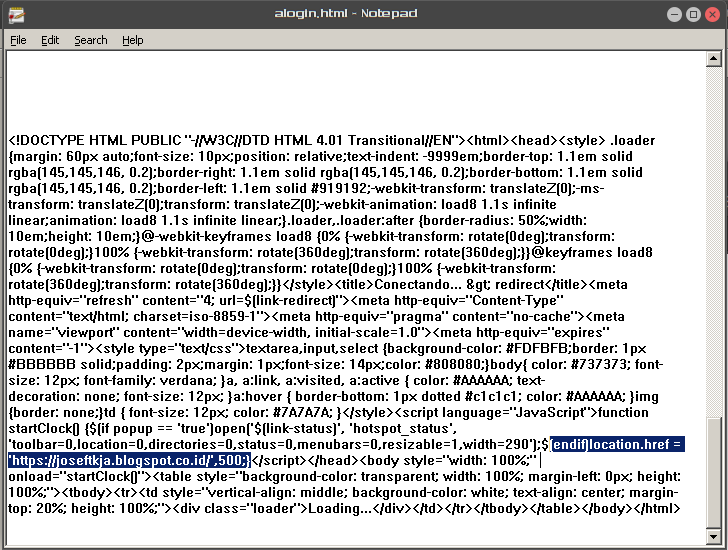Click on the '<!DOCTYPE HTML PUBLIC' text

(x=95, y=141)
